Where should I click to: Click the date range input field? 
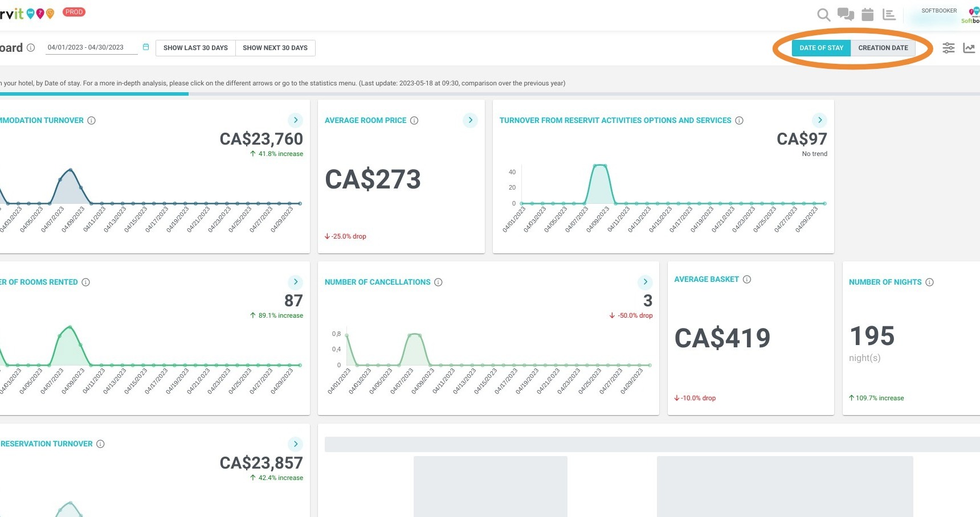coord(92,47)
